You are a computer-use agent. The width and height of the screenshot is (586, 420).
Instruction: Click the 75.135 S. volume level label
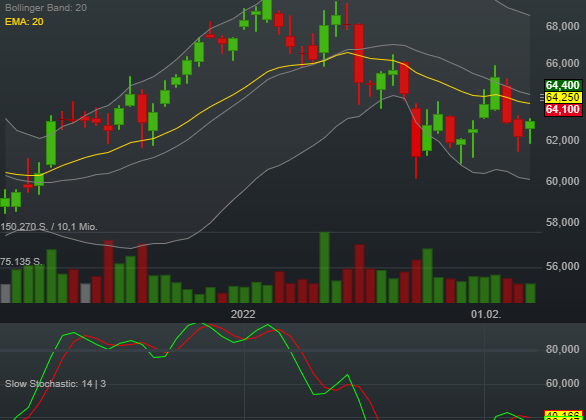pos(21,262)
